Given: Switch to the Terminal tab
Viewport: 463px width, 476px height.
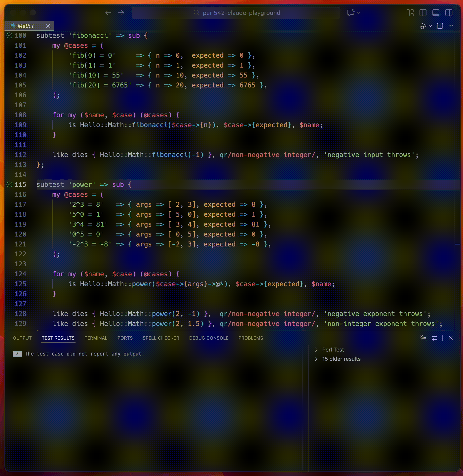Looking at the screenshot, I should tap(96, 338).
